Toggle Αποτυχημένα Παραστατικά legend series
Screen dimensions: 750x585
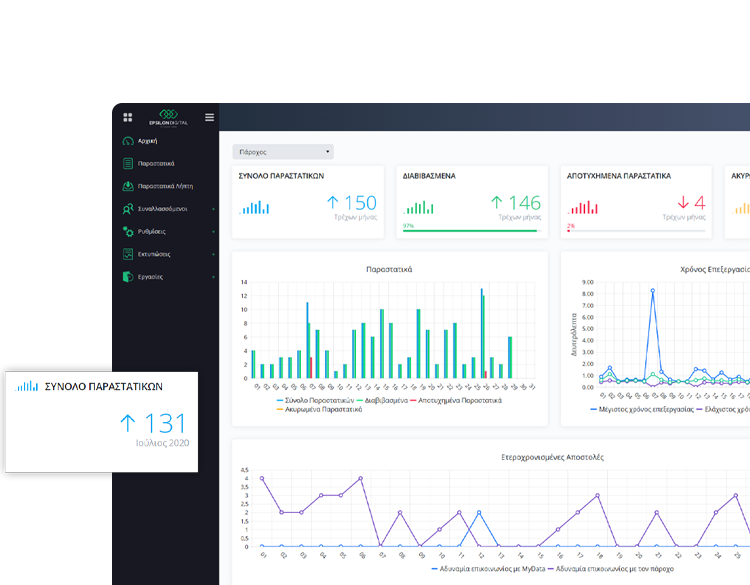tap(456, 400)
